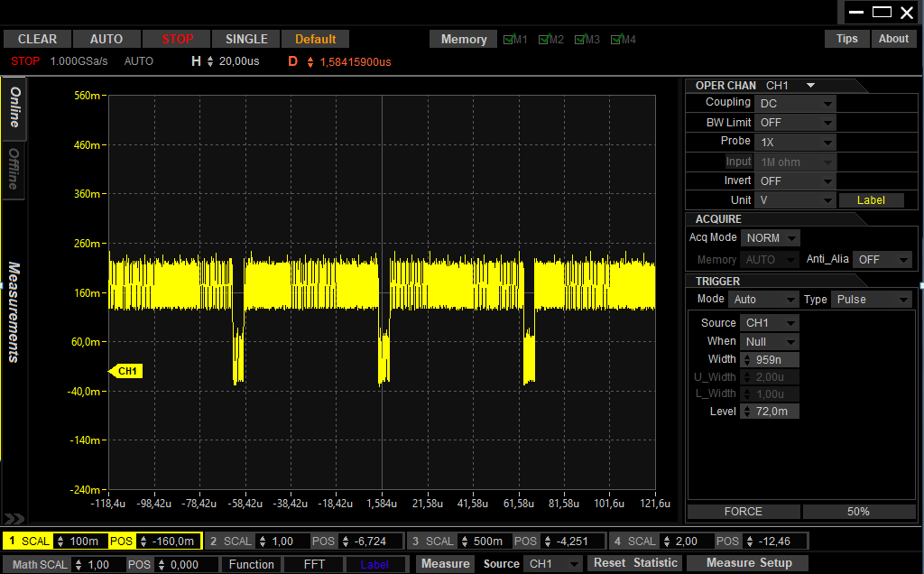Open the math Function button
The width and height of the screenshot is (924, 574).
[252, 565]
